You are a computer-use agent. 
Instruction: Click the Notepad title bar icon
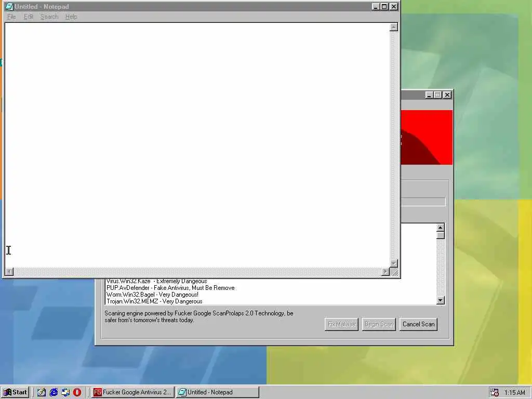coord(9,6)
